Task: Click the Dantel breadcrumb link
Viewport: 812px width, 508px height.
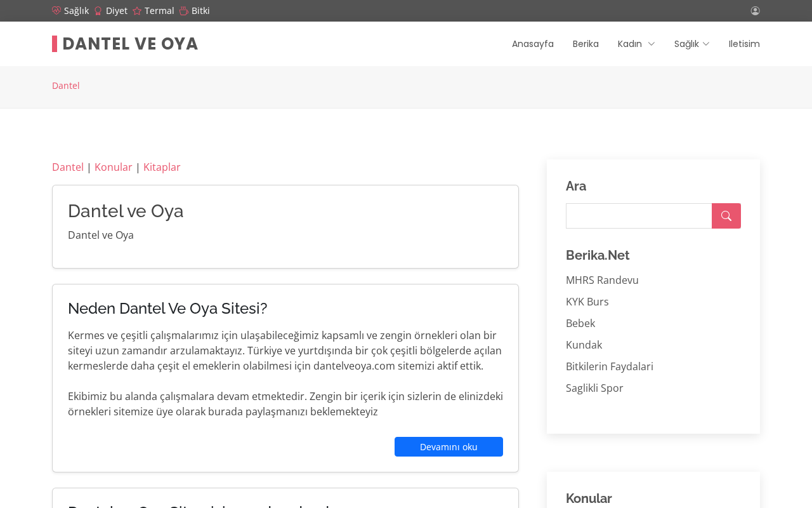Action: [66, 86]
